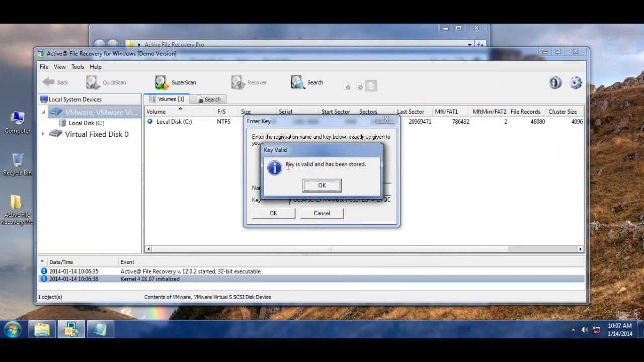
Task: Click the NTFS file system cell
Action: point(223,122)
